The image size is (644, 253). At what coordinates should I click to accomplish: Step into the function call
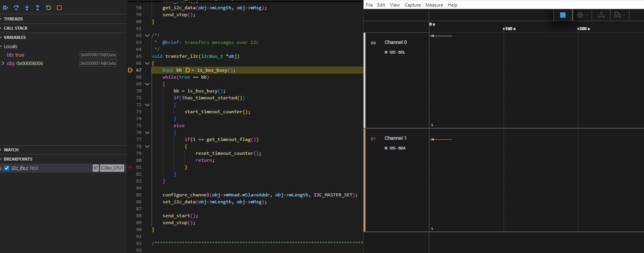click(27, 8)
